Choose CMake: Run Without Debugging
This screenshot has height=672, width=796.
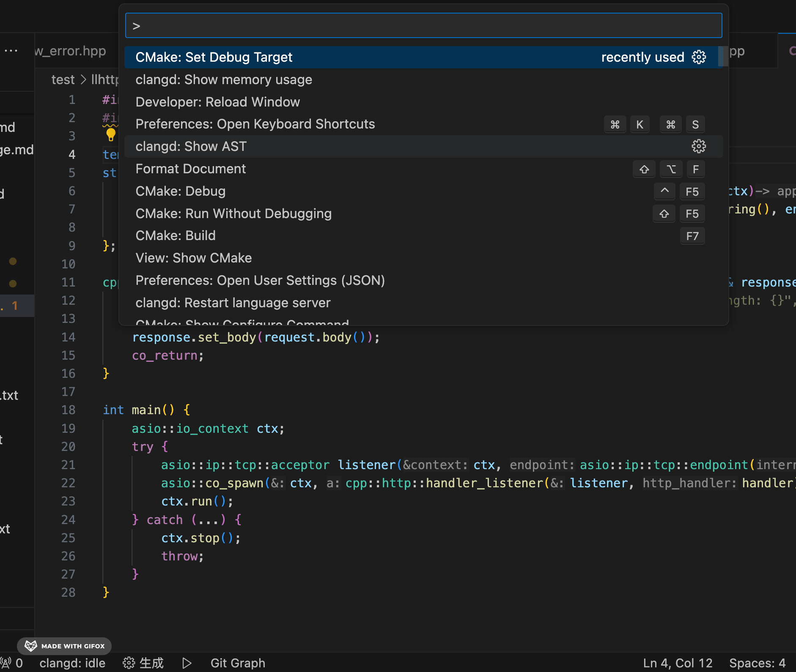(x=424, y=213)
